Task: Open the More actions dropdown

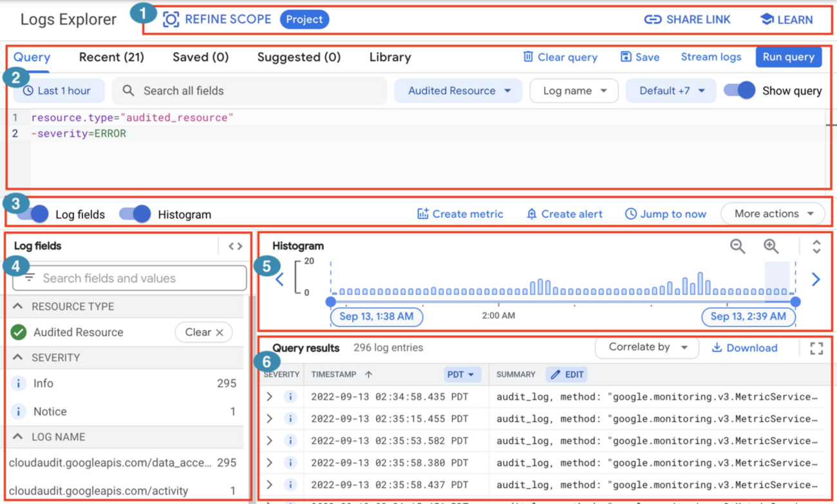Action: [773, 214]
